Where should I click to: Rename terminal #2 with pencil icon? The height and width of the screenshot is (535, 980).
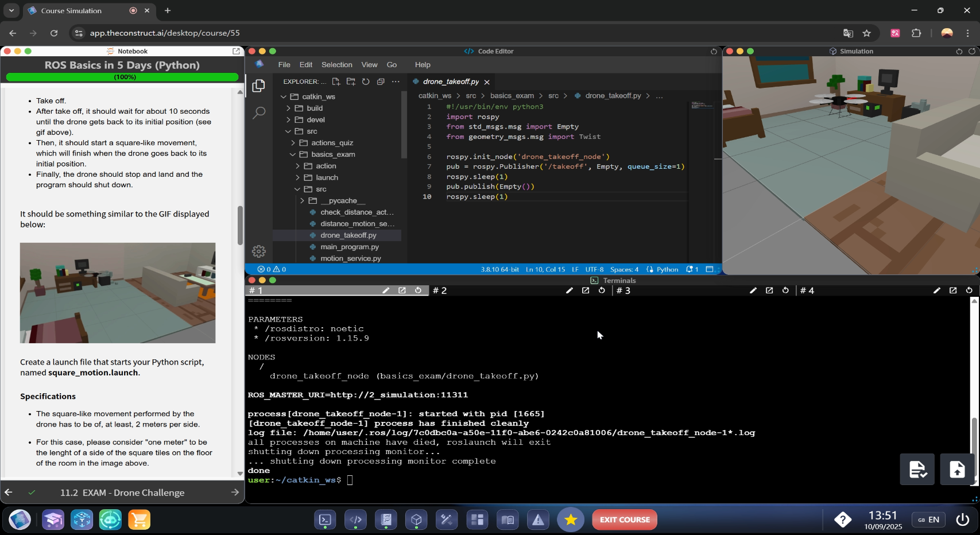coord(570,290)
